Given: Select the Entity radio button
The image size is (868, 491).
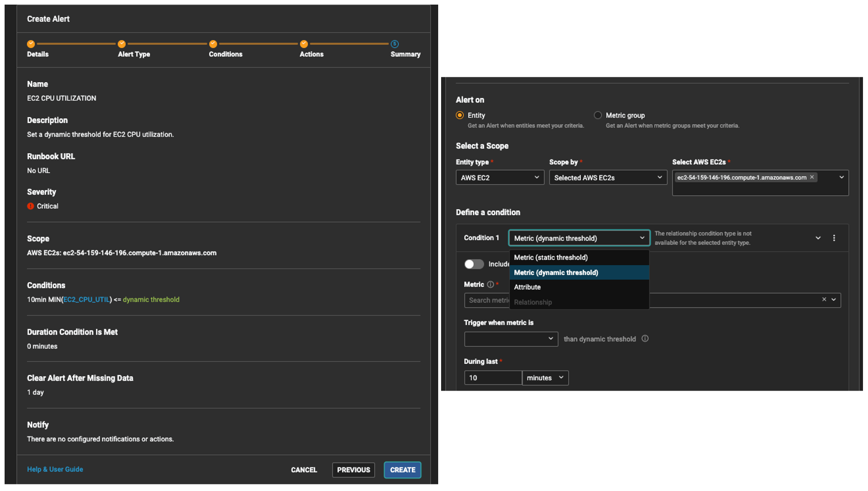Looking at the screenshot, I should [460, 115].
